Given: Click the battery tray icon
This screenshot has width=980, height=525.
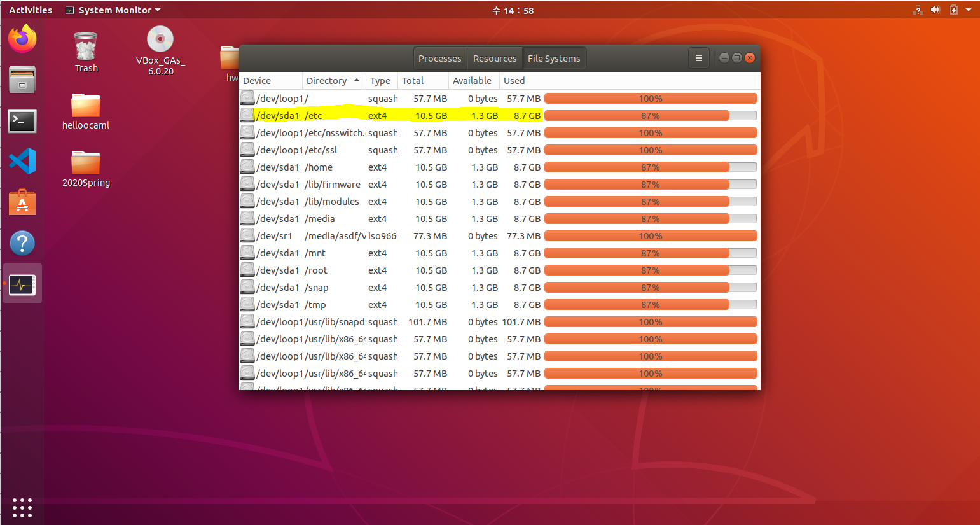Looking at the screenshot, I should click(953, 10).
